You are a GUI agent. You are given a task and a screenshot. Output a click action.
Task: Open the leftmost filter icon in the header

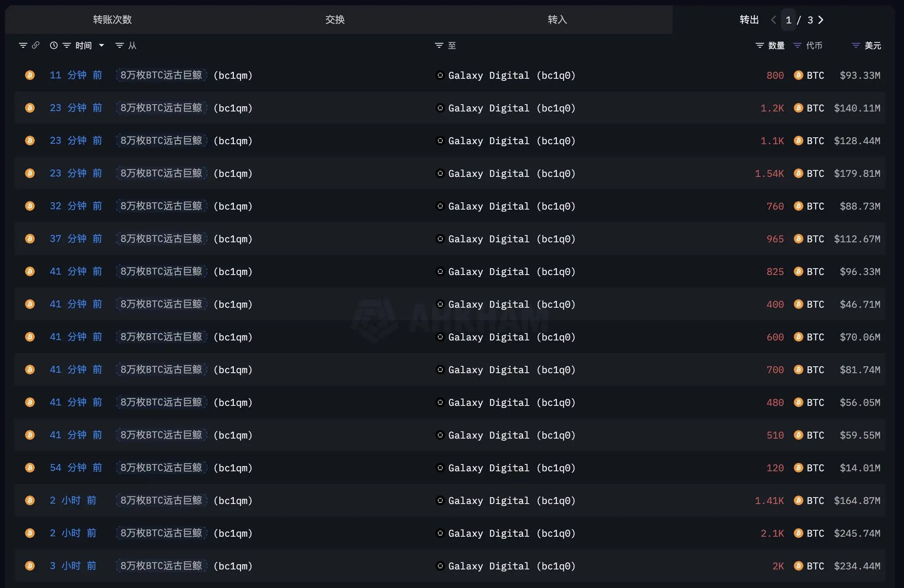point(23,45)
